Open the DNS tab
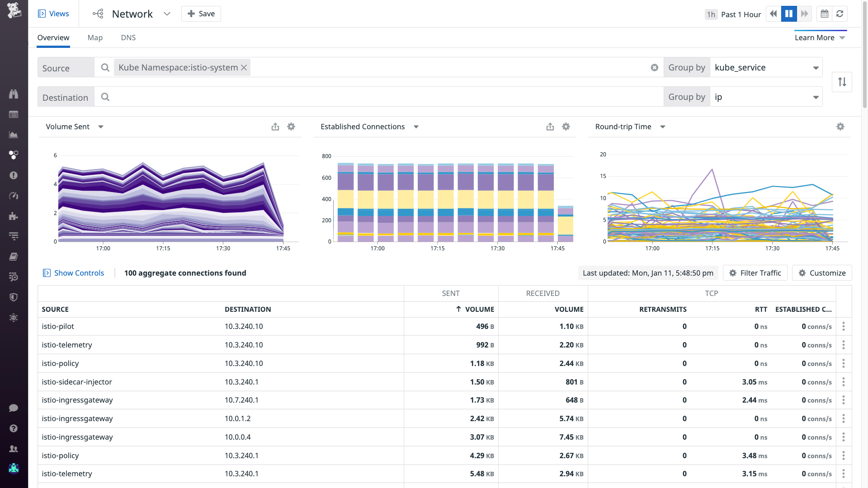This screenshot has height=488, width=868. (x=128, y=38)
